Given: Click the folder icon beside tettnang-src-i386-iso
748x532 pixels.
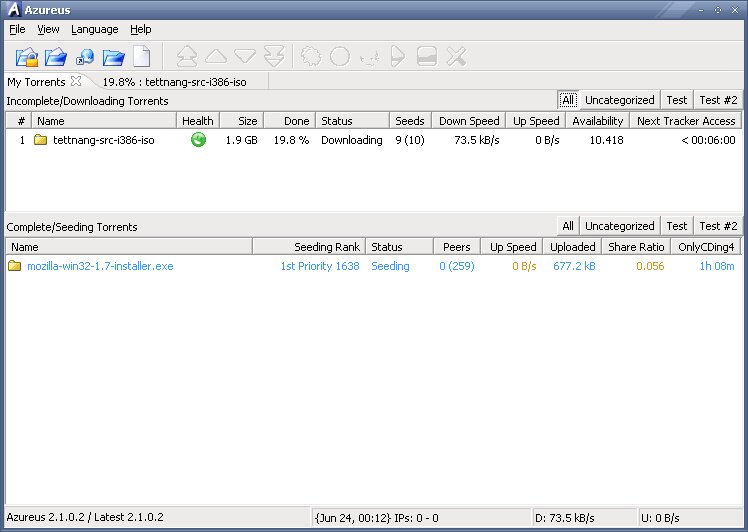Looking at the screenshot, I should 41,140.
